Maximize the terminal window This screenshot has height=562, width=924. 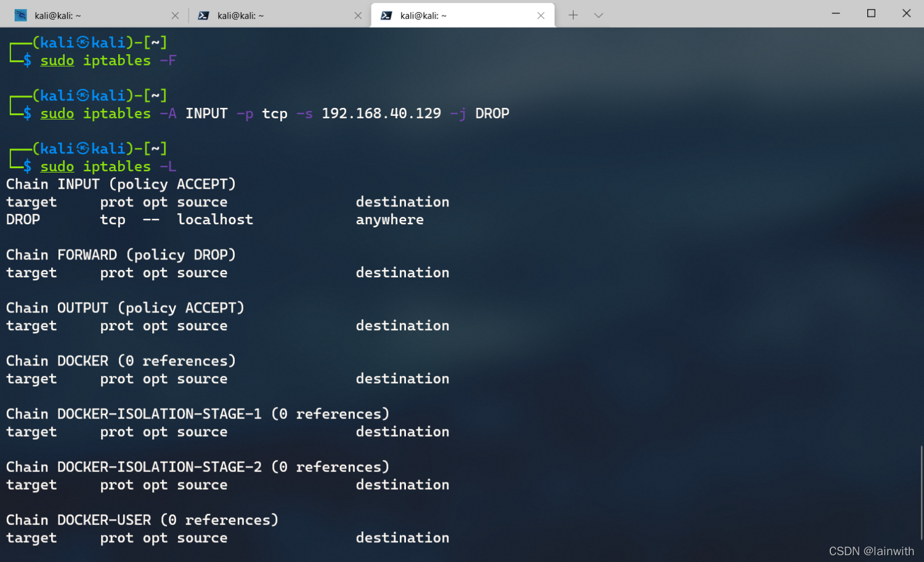pos(871,13)
